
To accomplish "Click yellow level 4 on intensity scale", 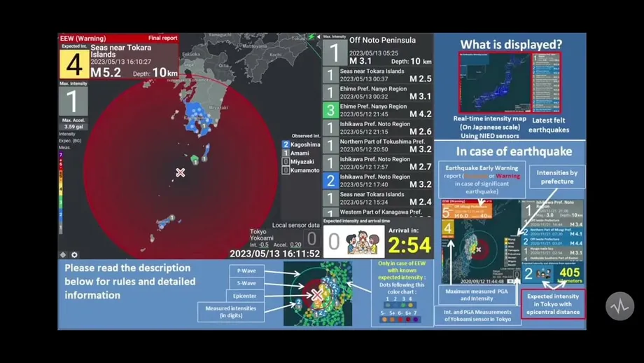I will pyautogui.click(x=61, y=189).
